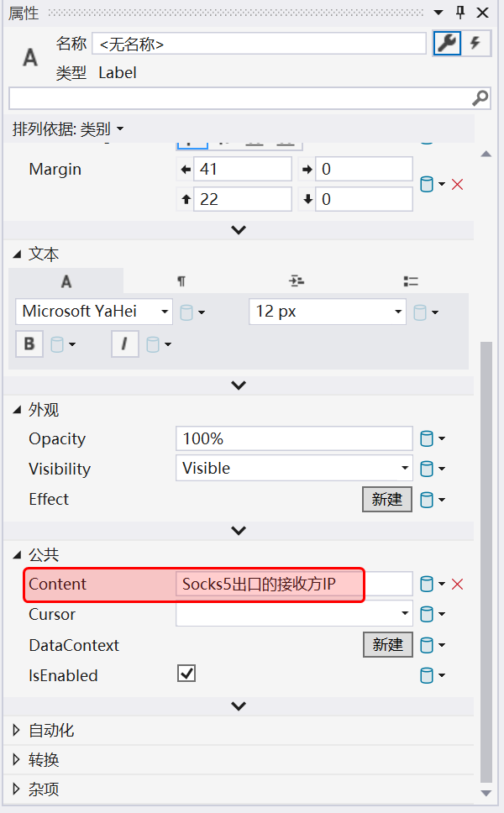Click the search magnifier icon
504x813 pixels.
pos(480,98)
